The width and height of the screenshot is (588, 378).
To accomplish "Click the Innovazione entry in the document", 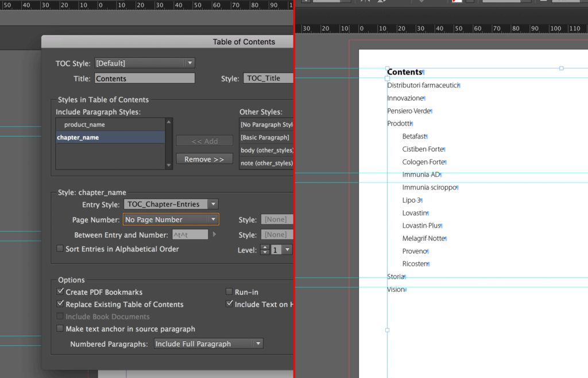I will coord(405,98).
